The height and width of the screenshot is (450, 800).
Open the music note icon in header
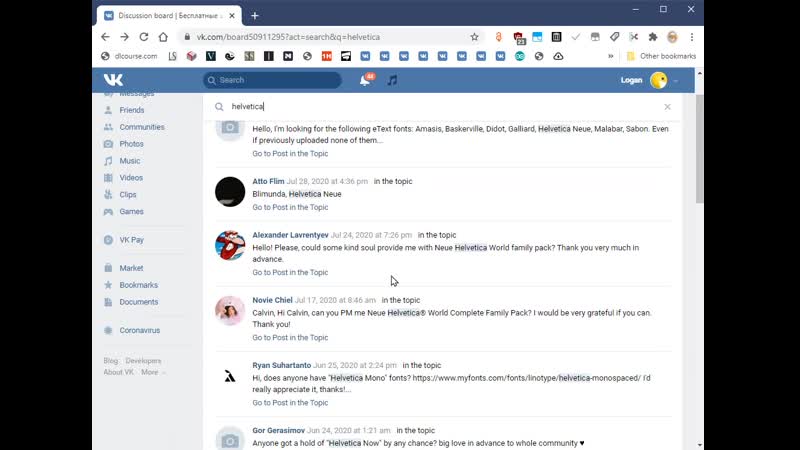point(392,80)
